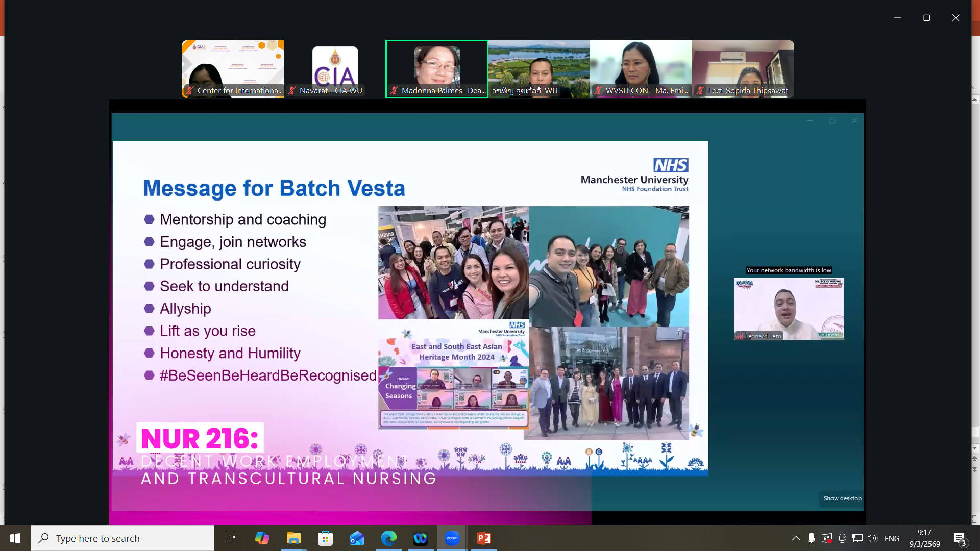This screenshot has width=980, height=551.
Task: Click scroll-down arrow on right scrollbar
Action: 975,448
